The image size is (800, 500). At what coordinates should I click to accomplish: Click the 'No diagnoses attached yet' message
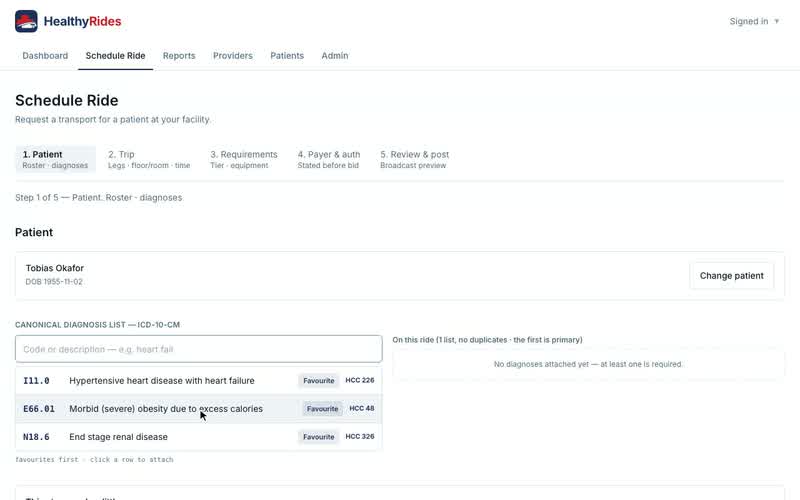[x=588, y=364]
